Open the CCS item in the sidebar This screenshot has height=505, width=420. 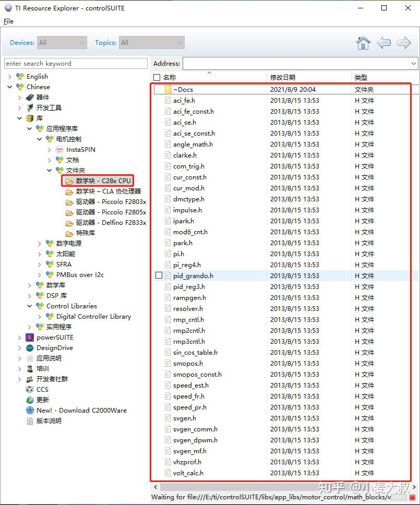tap(40, 389)
